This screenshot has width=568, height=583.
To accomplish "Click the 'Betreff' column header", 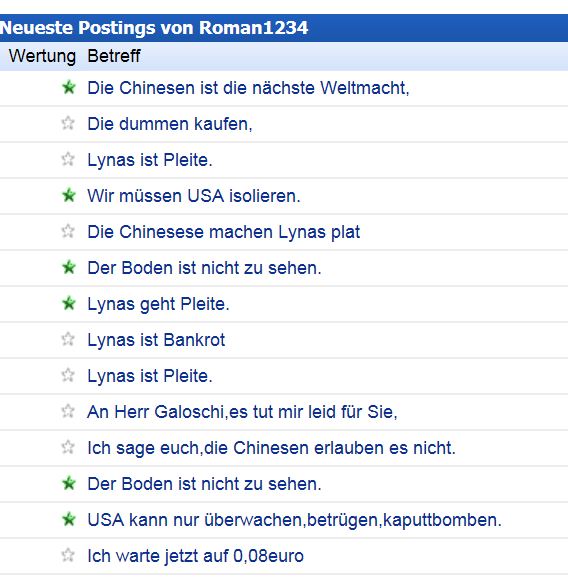I will [114, 56].
